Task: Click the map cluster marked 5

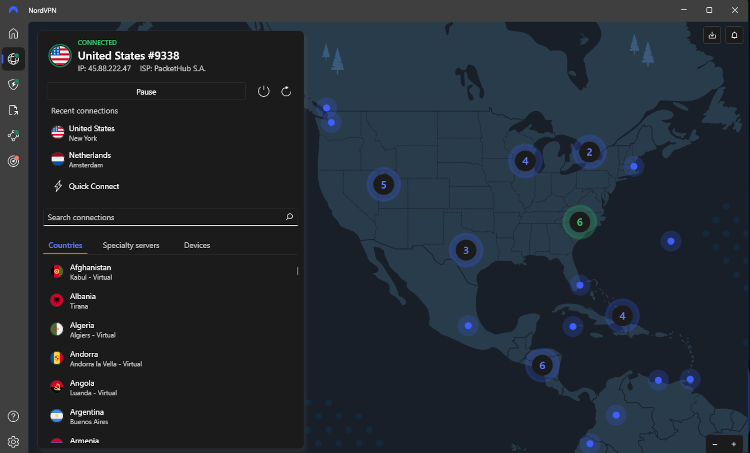Action: tap(383, 184)
